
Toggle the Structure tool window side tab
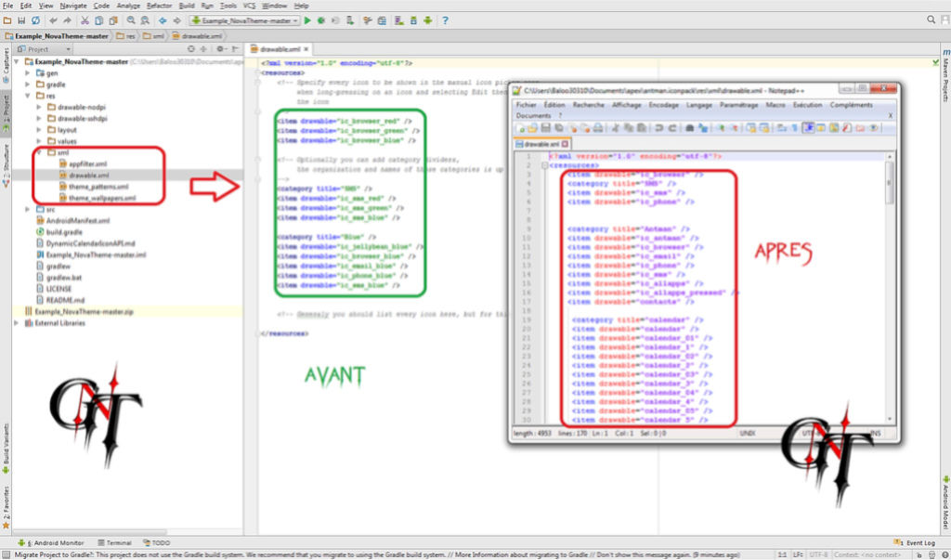click(7, 165)
